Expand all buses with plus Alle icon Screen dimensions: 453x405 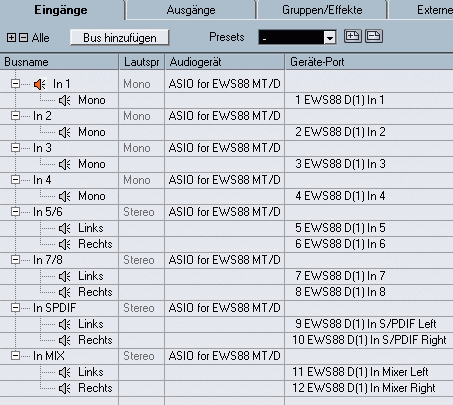pyautogui.click(x=11, y=37)
